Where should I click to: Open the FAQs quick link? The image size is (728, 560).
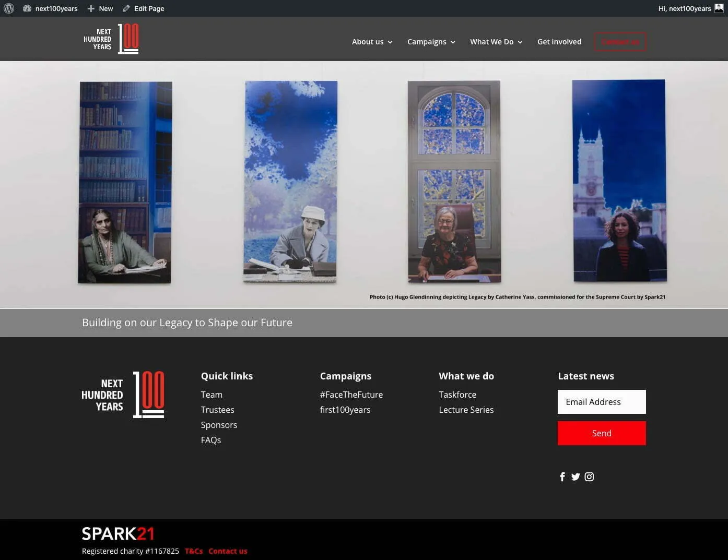211,440
